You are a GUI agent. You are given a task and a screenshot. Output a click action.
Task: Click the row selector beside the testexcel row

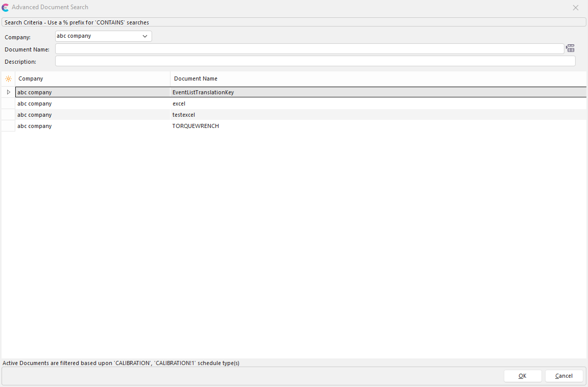8,115
